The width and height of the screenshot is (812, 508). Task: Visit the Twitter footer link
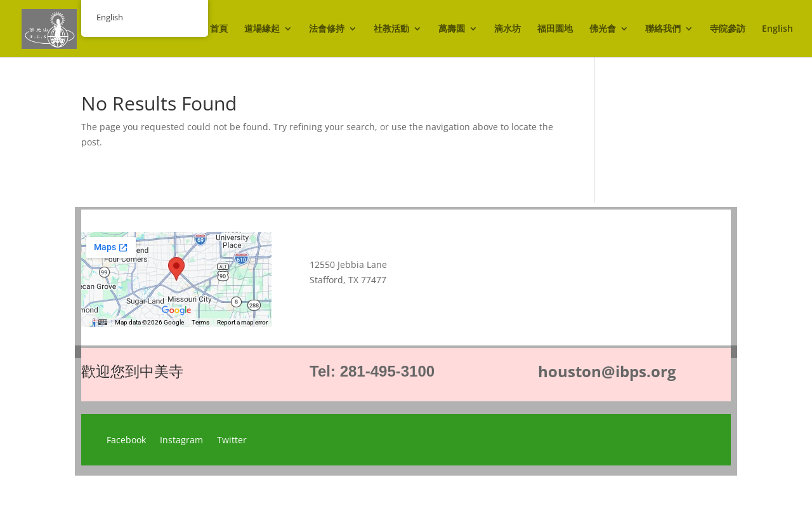232,440
